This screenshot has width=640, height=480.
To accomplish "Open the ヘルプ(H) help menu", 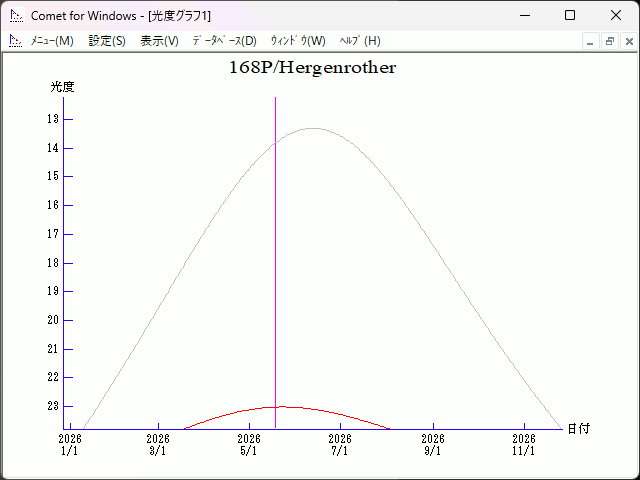I will click(x=360, y=41).
